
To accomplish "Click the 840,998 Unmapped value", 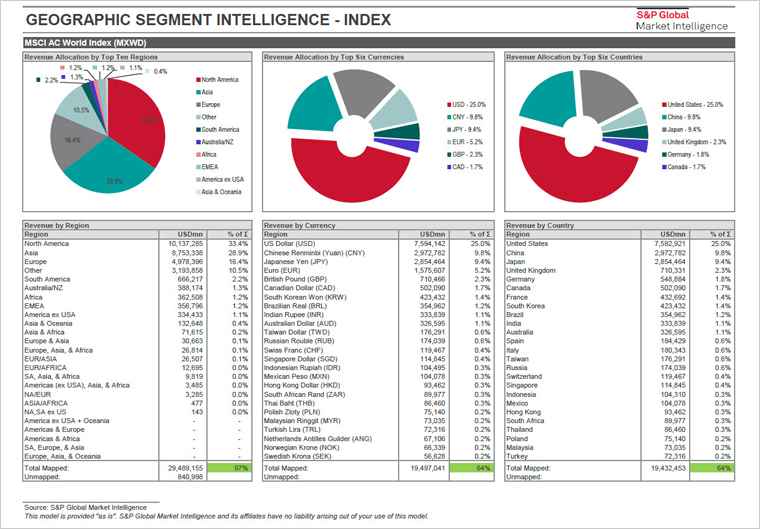I will [190, 477].
